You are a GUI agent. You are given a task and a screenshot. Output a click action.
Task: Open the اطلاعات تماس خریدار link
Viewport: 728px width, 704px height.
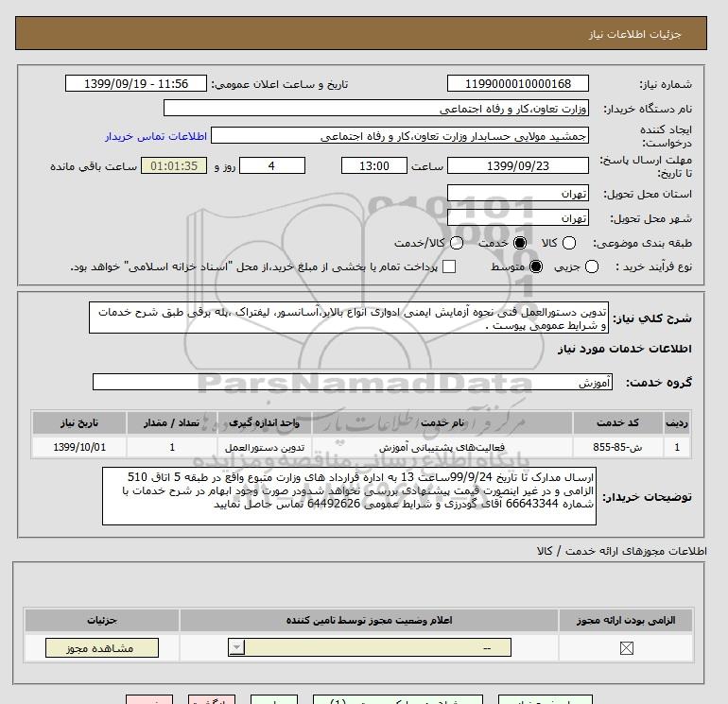point(156,136)
